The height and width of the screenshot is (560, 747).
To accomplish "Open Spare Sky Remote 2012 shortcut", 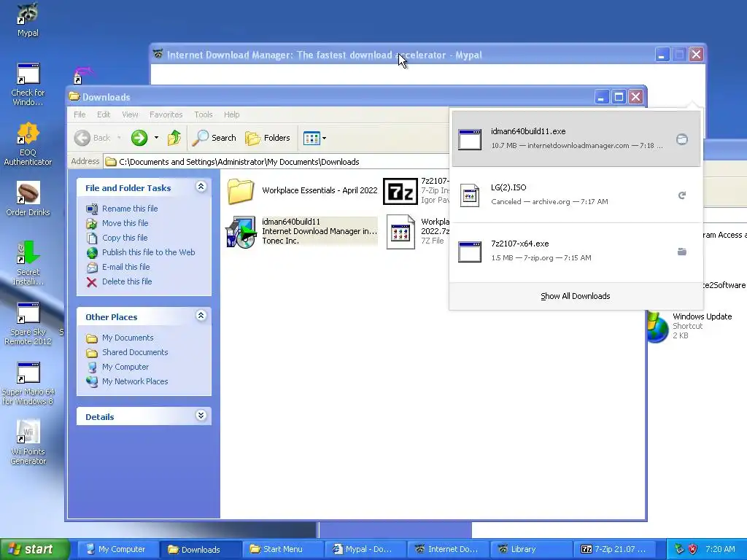I will pyautogui.click(x=28, y=324).
